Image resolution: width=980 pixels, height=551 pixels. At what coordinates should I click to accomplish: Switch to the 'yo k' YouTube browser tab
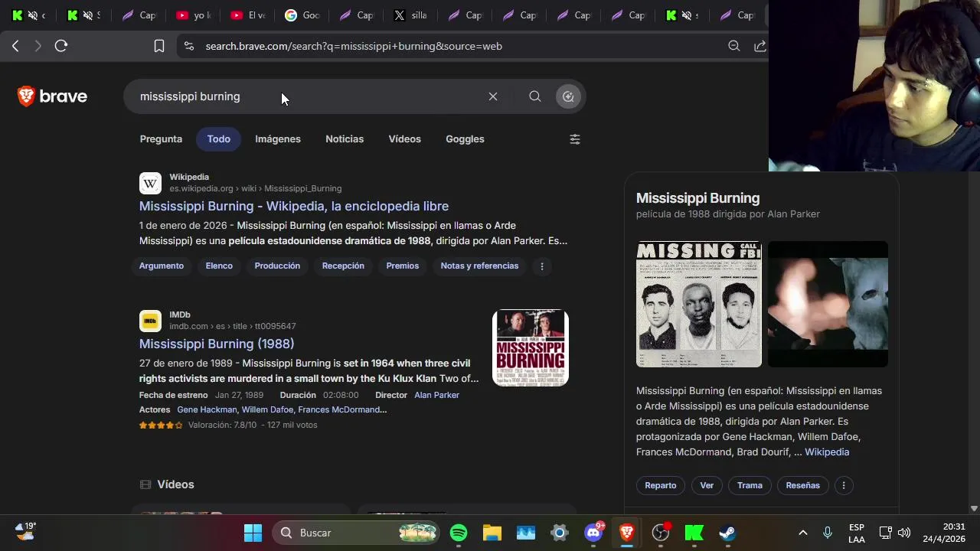point(193,15)
